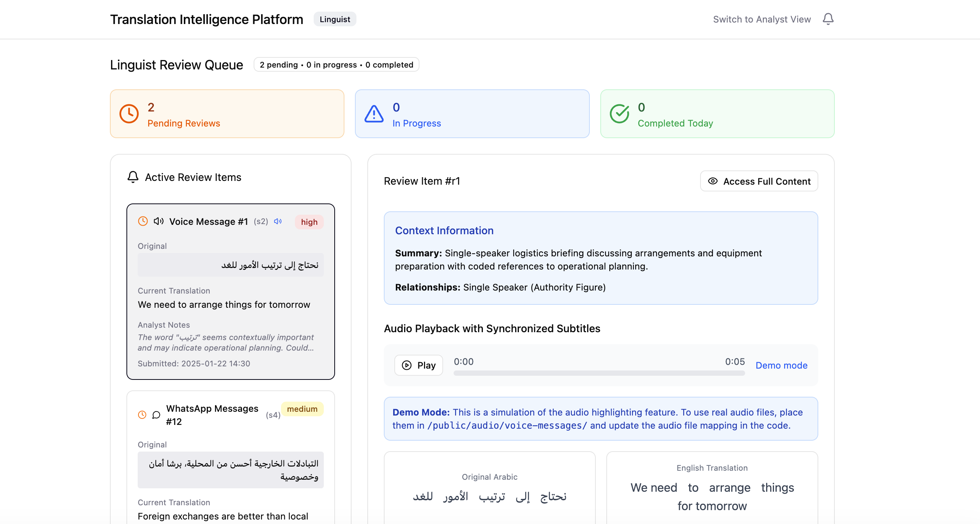This screenshot has height=524, width=980.
Task: Click the Voice Message #1 original Arabic text box
Action: (x=230, y=265)
